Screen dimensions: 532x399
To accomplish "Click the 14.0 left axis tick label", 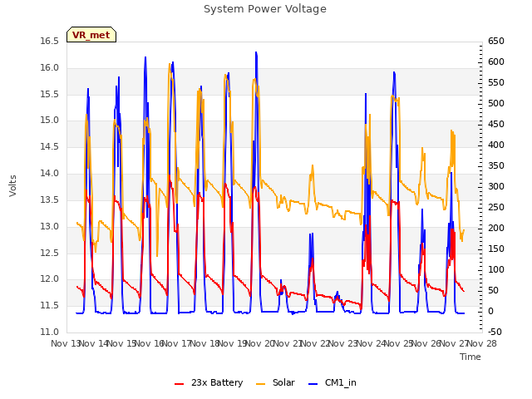I will [x=50, y=173].
